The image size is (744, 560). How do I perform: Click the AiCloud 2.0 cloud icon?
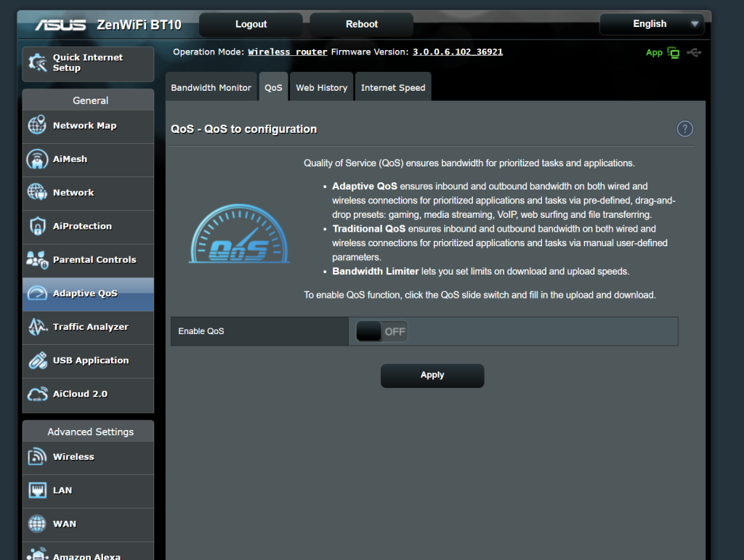click(37, 394)
